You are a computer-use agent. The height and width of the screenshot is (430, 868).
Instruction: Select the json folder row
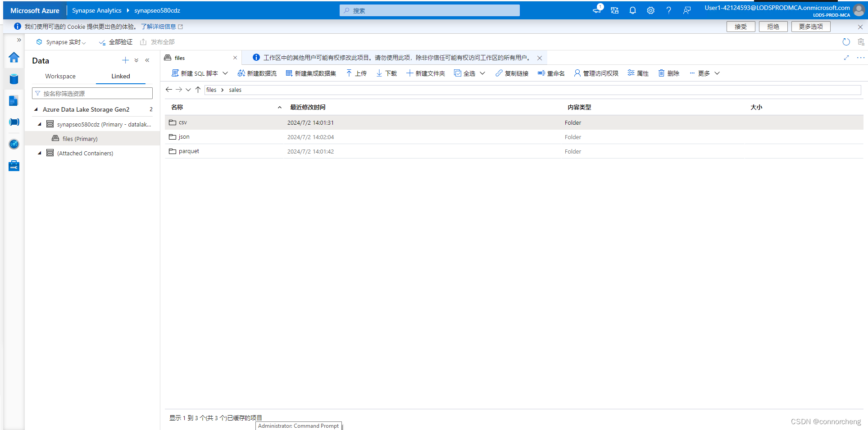coord(514,137)
